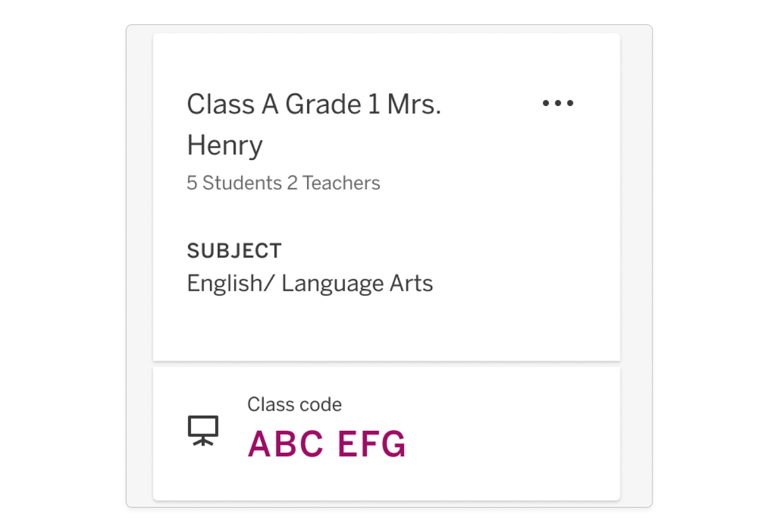Click the 5 Students 2 Teachers text
The width and height of the screenshot is (778, 532).
pos(283,183)
